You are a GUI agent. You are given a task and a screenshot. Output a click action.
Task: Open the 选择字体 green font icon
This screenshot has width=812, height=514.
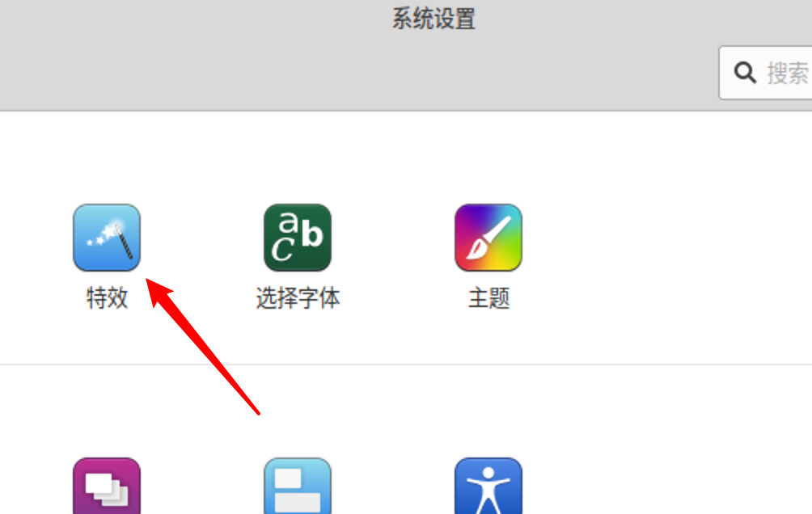tap(298, 238)
